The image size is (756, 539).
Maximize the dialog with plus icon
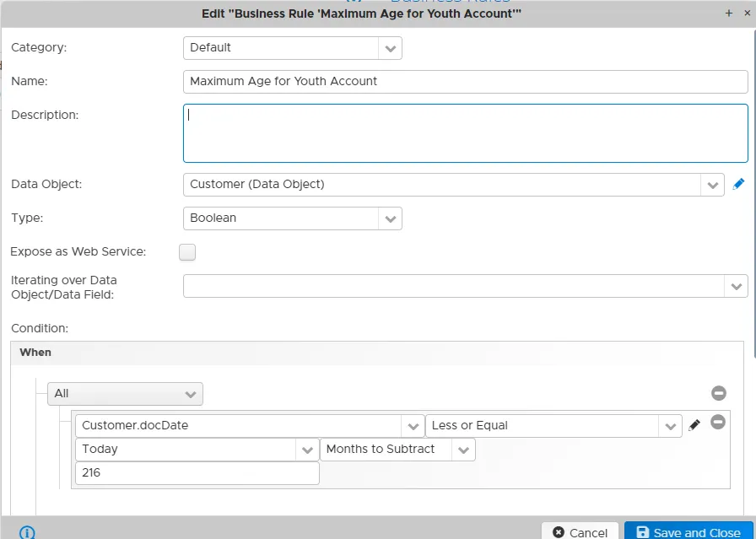click(x=728, y=13)
